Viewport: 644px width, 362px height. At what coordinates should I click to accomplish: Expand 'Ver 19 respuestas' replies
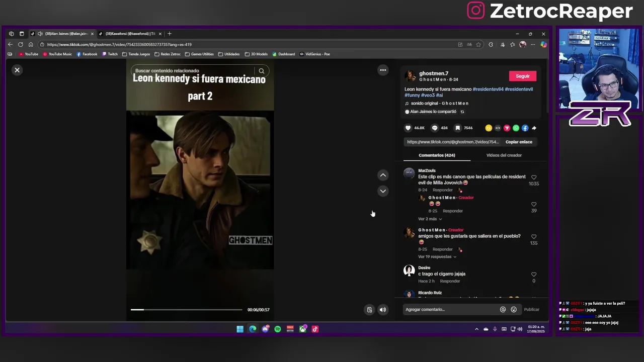437,256
